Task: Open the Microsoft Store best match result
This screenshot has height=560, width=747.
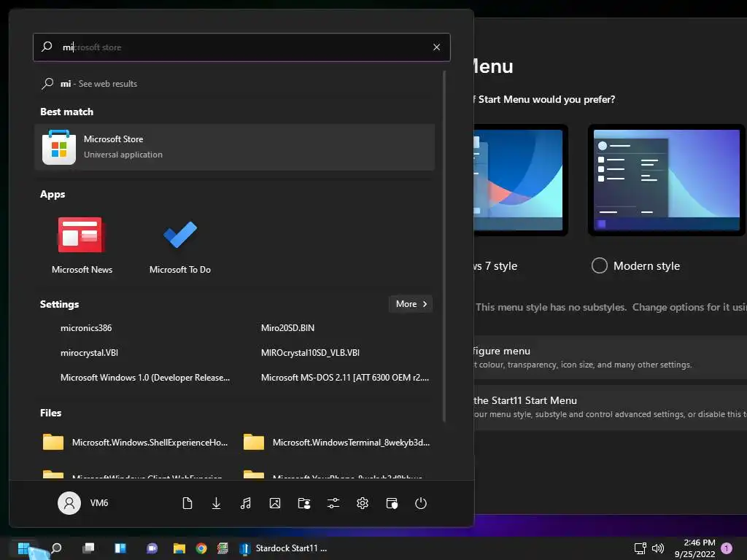Action: [x=234, y=147]
